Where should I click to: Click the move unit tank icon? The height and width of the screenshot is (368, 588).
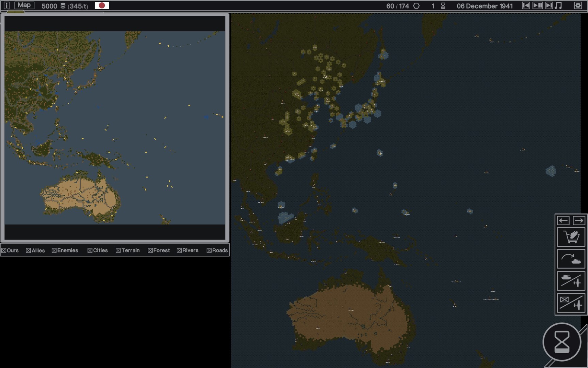[x=571, y=259]
